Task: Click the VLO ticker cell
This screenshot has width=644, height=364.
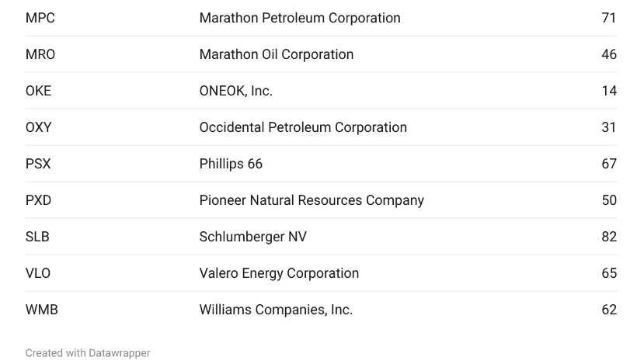Action: point(38,274)
